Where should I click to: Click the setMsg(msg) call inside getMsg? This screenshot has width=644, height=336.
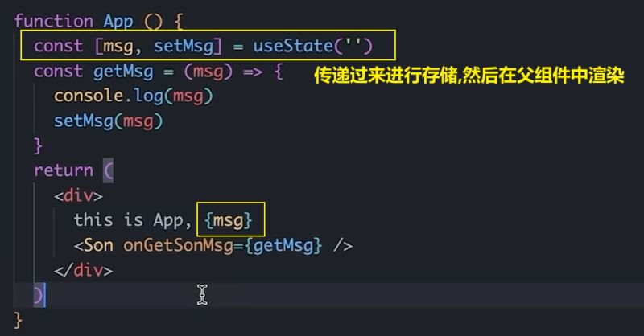pyautogui.click(x=109, y=121)
